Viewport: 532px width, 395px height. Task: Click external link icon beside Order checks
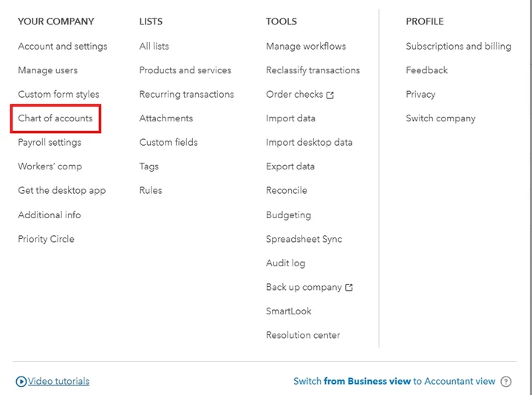pyautogui.click(x=330, y=95)
